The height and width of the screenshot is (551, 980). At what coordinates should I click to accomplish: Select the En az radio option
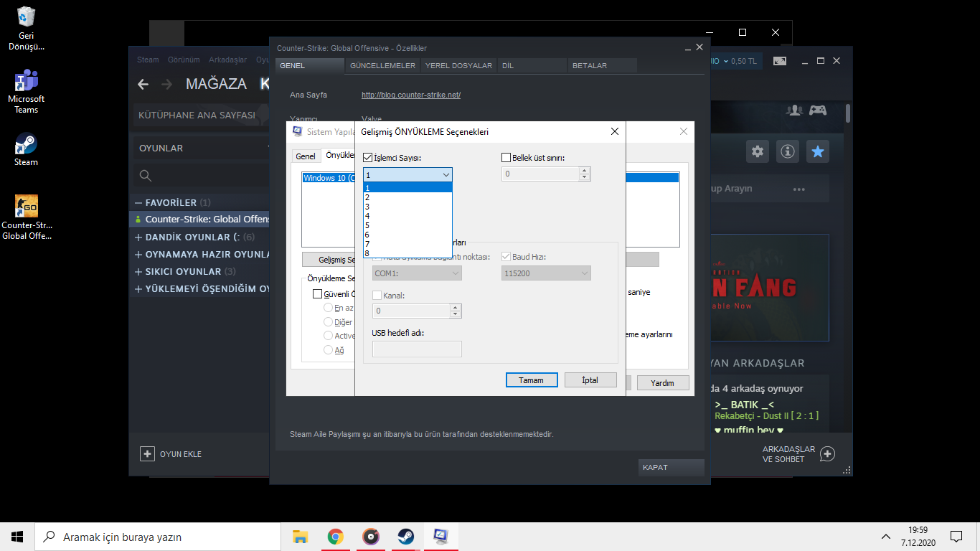click(329, 308)
